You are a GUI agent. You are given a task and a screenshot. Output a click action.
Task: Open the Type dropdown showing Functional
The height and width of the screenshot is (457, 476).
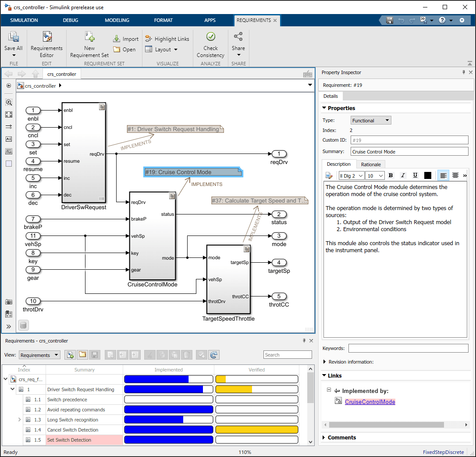[371, 121]
